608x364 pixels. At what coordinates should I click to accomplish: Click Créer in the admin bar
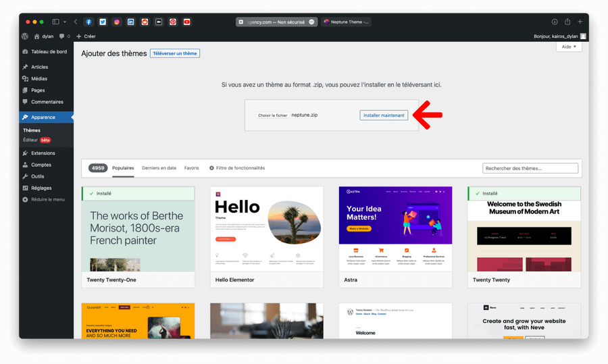[86, 36]
